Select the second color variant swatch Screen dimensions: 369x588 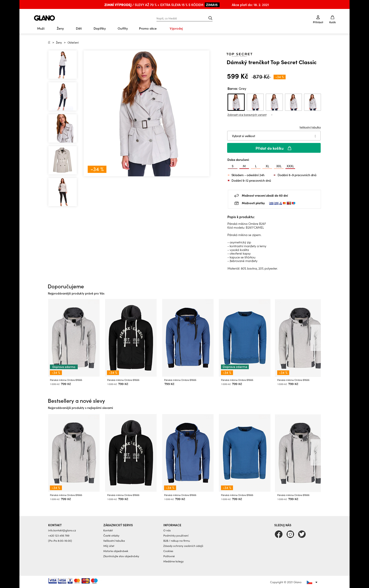255,102
